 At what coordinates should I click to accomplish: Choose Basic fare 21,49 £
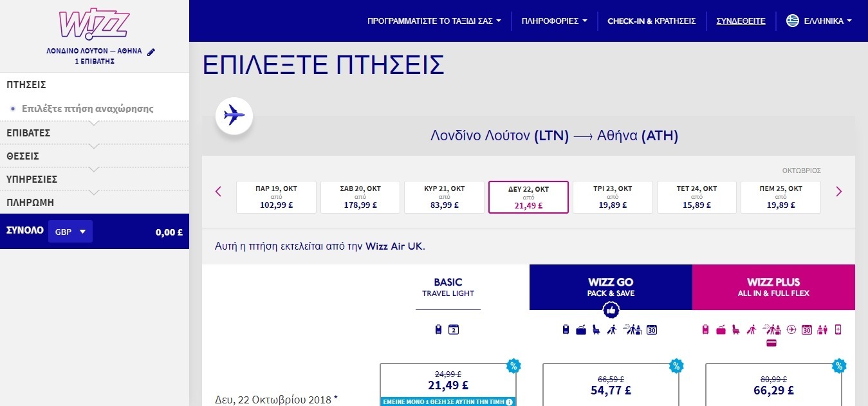(448, 385)
